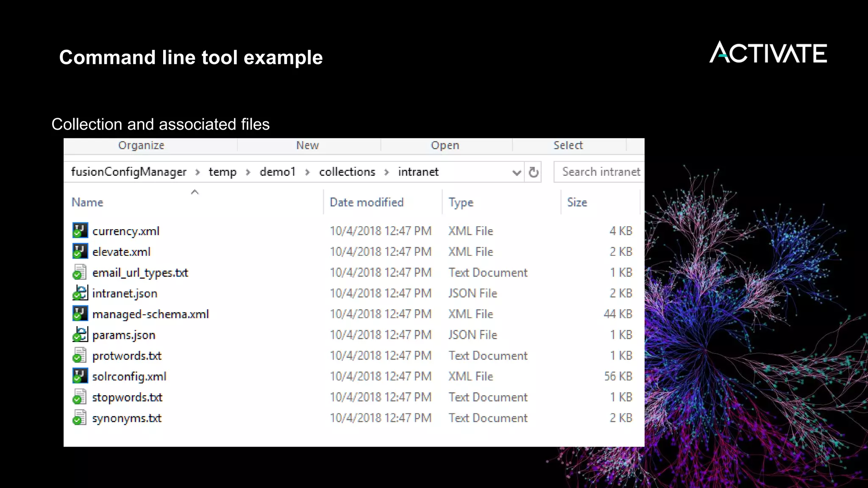Select elevate.xml file name
The height and width of the screenshot is (488, 868).
[x=121, y=252]
